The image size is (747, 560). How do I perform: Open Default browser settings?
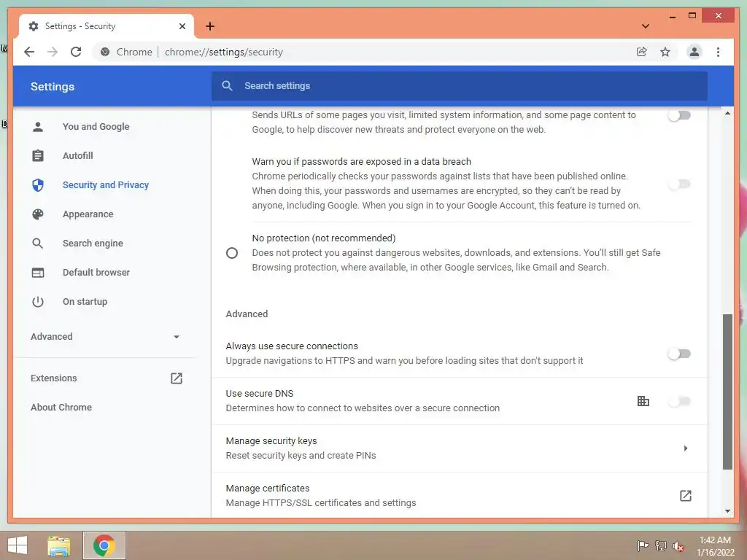(96, 273)
